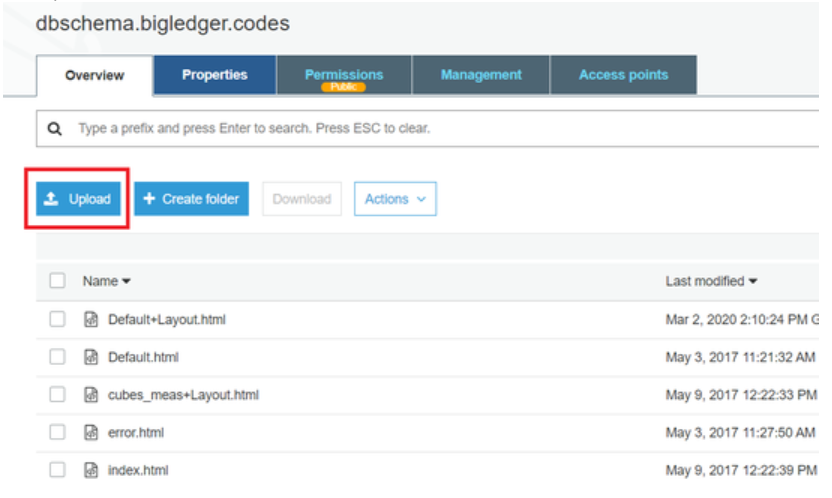Switch to the Properties tab
Screen dimensions: 832x498
(x=215, y=75)
